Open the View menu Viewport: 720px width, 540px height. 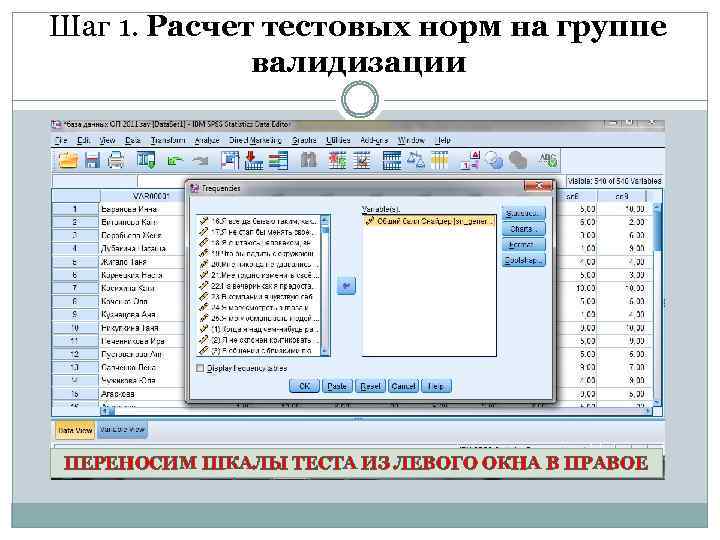[x=107, y=140]
